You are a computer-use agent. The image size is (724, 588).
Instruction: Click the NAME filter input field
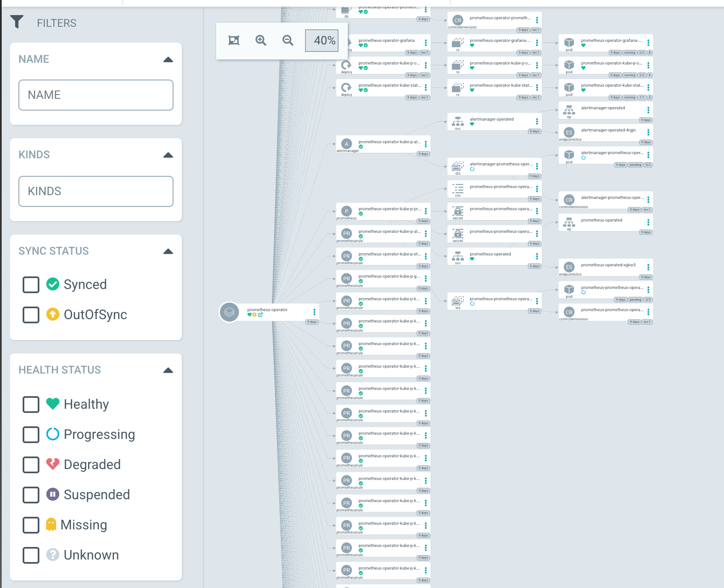tap(96, 95)
